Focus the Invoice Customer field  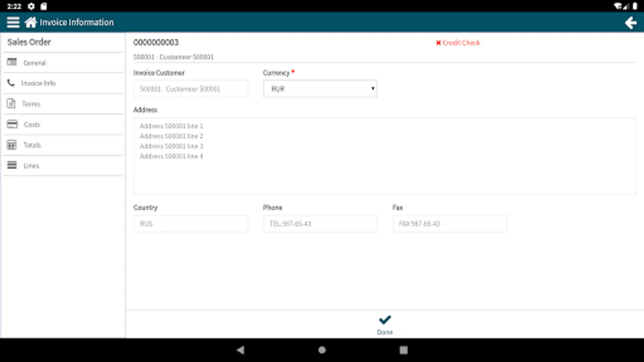click(x=191, y=89)
